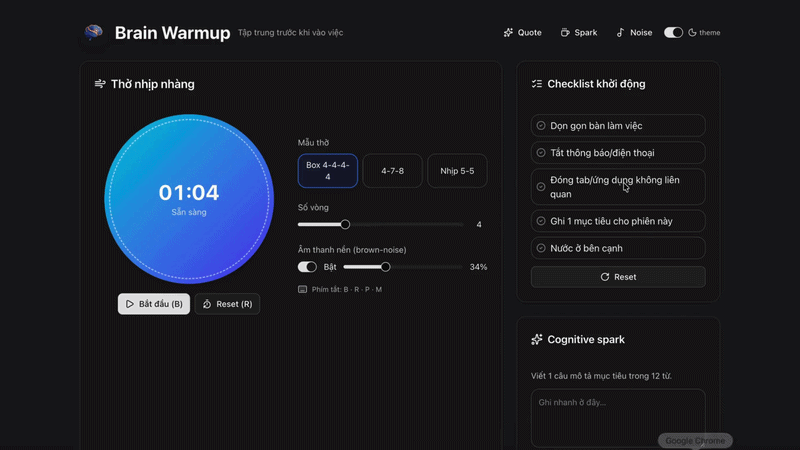
Task: Check Dọn gọn bàn làm việc
Action: coord(618,126)
